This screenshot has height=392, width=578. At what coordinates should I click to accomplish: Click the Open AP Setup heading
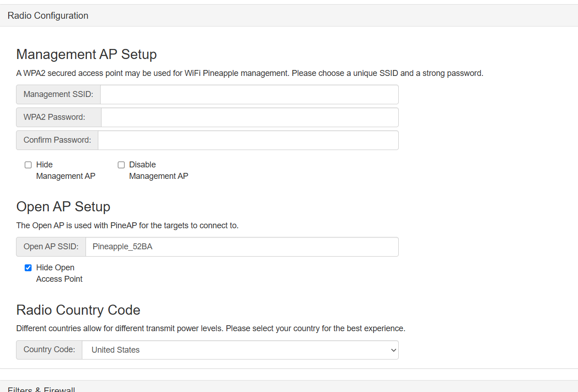[63, 206]
